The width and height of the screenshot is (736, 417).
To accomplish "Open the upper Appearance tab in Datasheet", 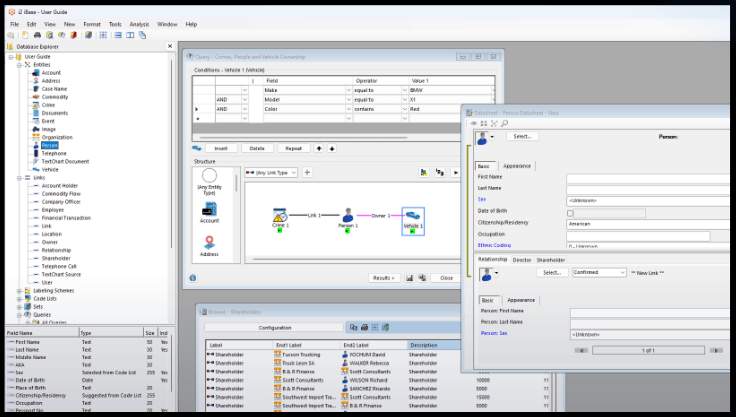I will (x=517, y=166).
